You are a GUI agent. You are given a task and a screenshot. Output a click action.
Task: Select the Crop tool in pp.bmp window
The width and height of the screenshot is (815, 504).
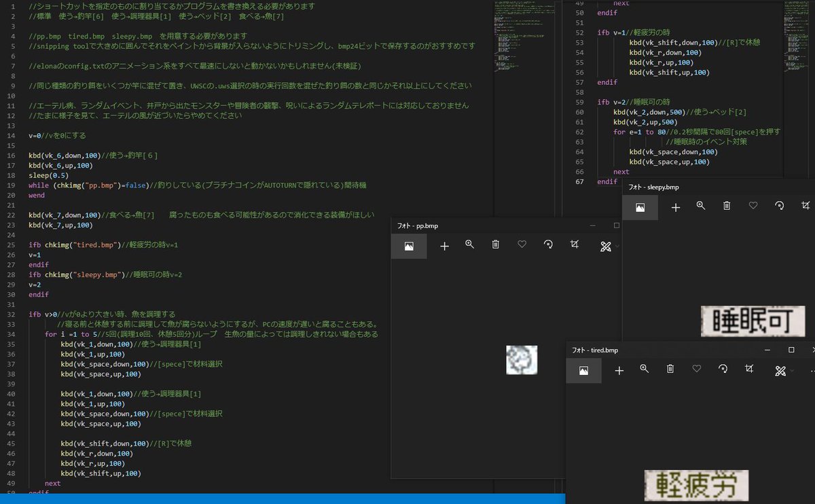(574, 246)
